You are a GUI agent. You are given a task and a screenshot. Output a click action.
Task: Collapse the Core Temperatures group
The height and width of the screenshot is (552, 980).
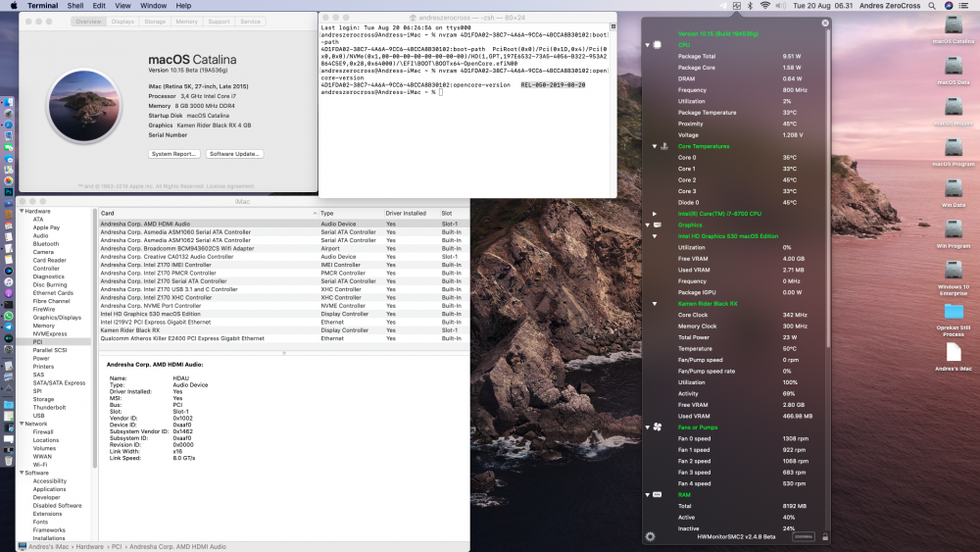coord(655,146)
